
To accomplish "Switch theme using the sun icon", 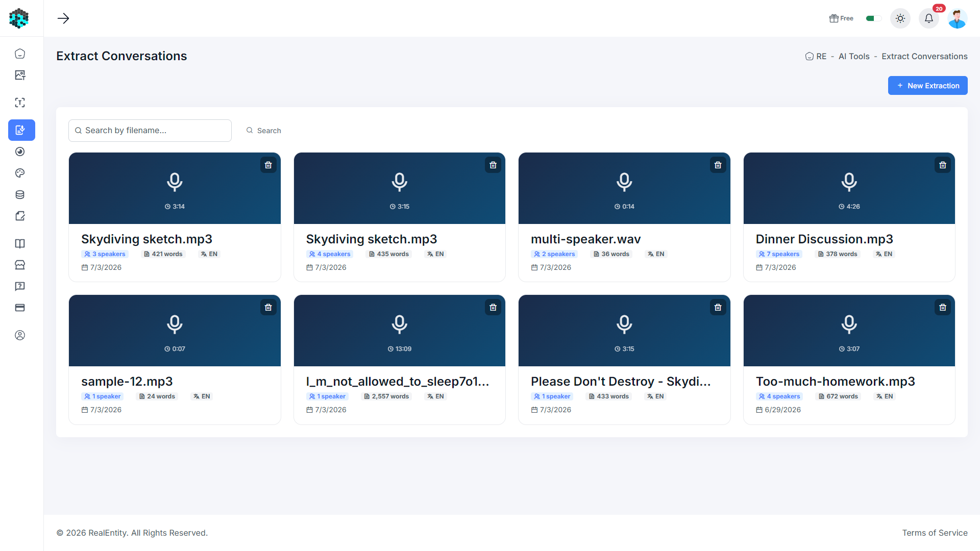I will coord(900,18).
